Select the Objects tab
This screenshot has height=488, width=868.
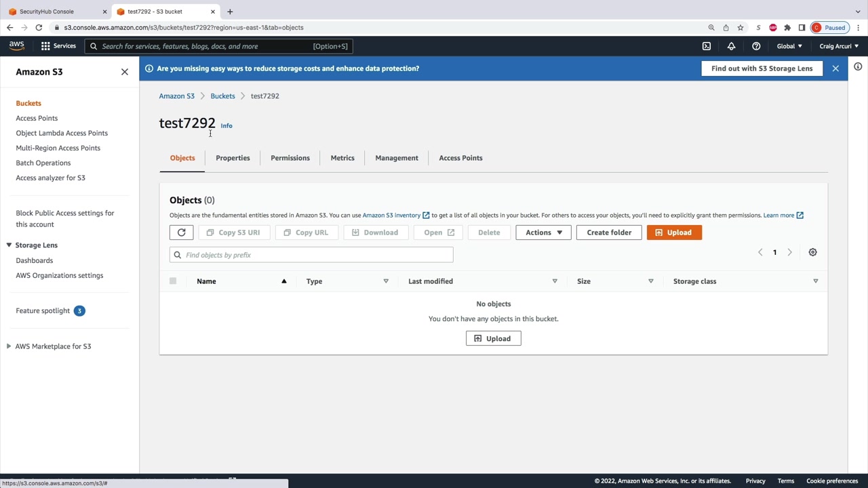pos(182,158)
